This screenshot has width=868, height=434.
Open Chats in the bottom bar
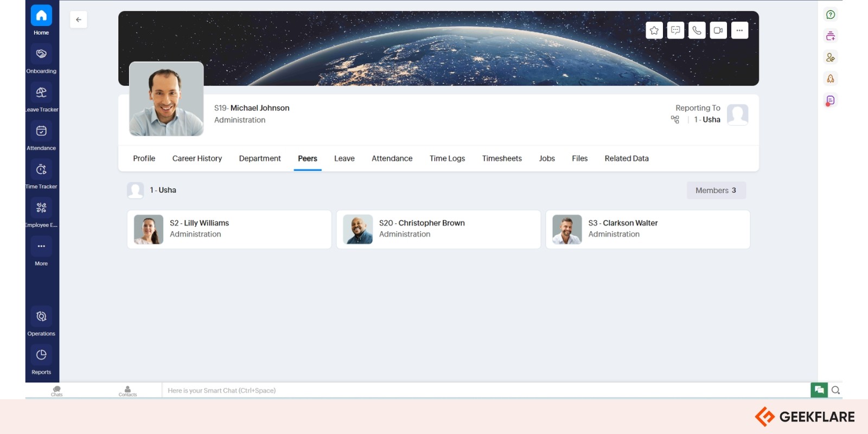point(57,391)
